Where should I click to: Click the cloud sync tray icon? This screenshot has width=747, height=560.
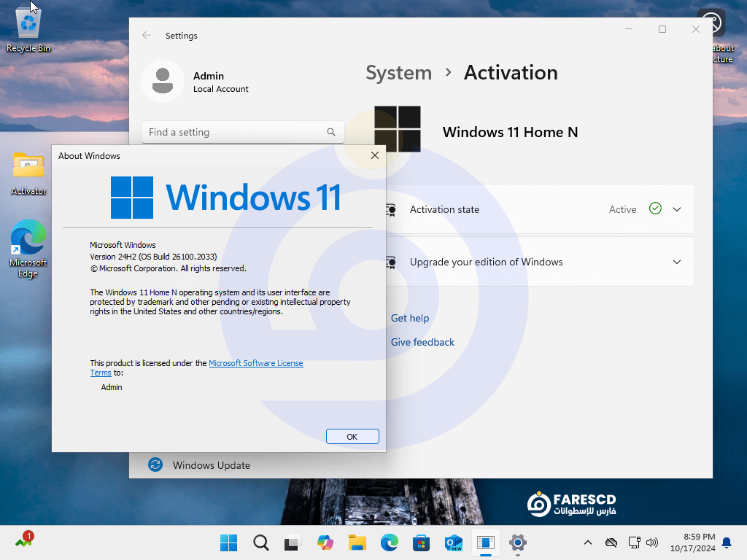(x=611, y=542)
